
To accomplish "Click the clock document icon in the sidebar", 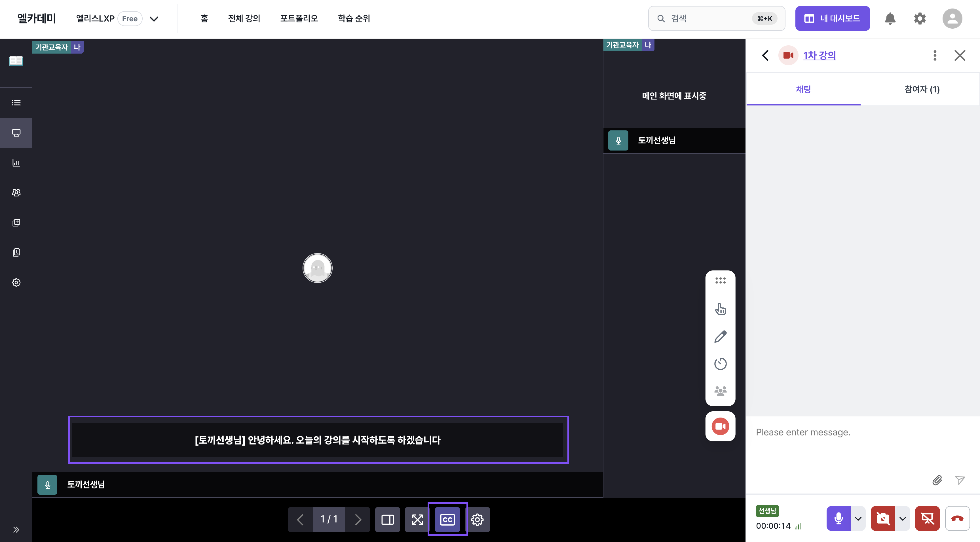I will 16,253.
